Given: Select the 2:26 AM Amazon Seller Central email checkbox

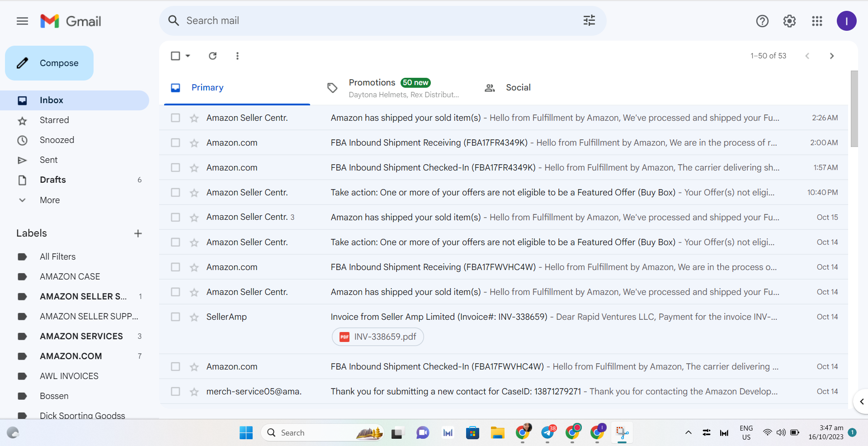Looking at the screenshot, I should pos(175,118).
